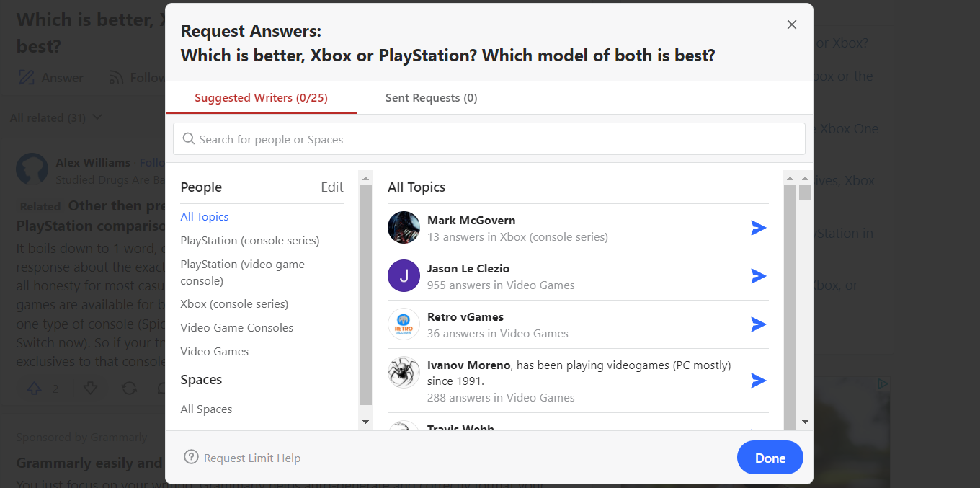Screen dimensions: 980x488
Task: Filter by PlayStation (video game console)
Action: point(243,272)
